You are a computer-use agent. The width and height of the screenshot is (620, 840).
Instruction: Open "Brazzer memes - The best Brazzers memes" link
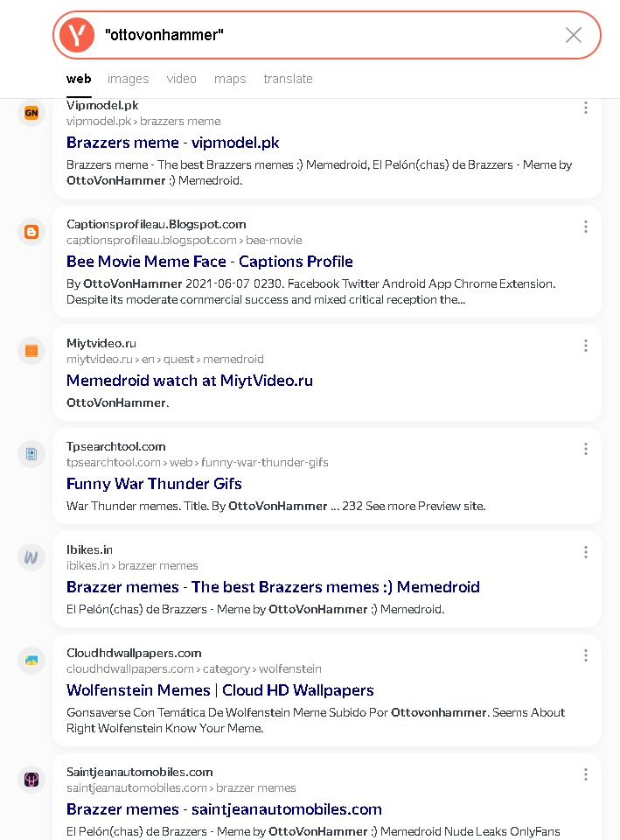coord(273,587)
